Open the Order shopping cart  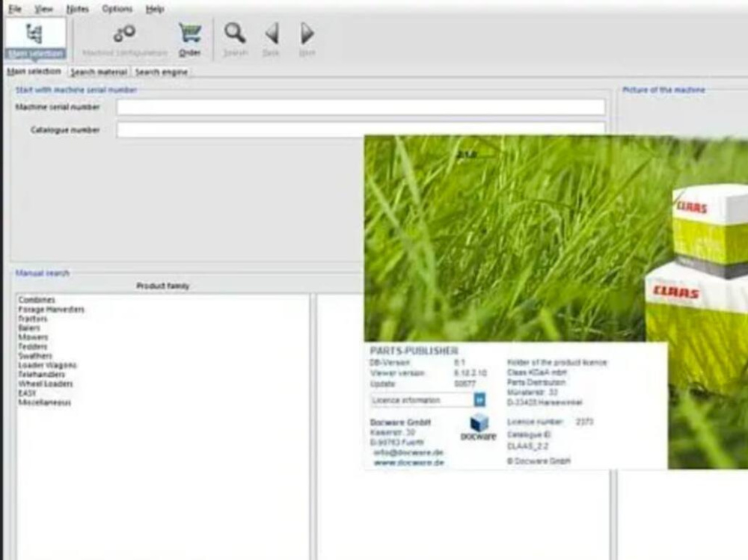coord(190,40)
